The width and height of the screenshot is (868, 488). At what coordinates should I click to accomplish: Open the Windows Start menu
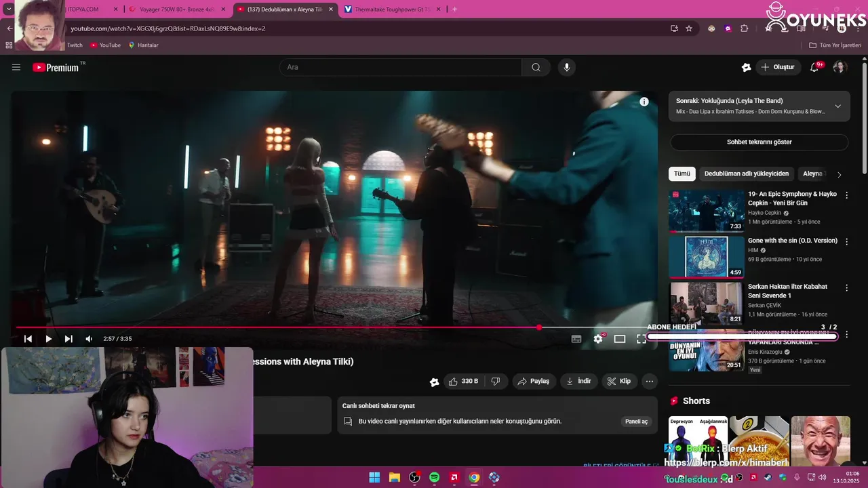374,477
